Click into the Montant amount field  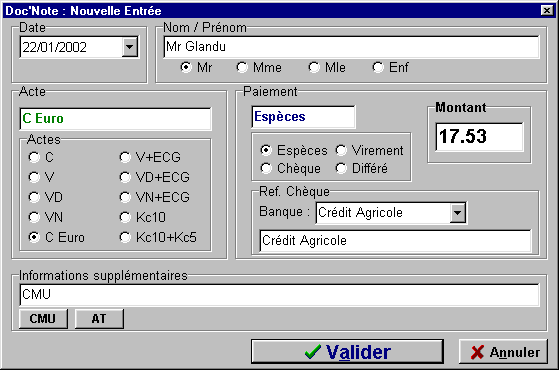tap(479, 137)
